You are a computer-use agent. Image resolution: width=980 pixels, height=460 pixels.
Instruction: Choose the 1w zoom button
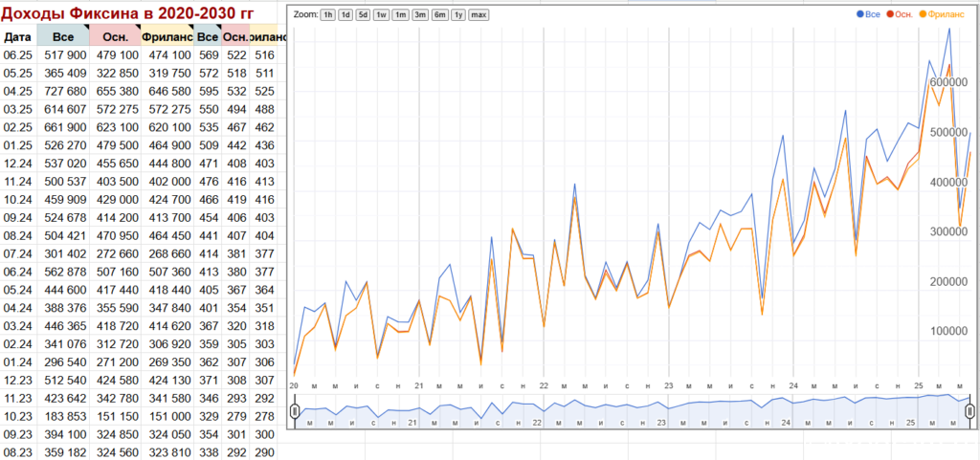pyautogui.click(x=381, y=14)
